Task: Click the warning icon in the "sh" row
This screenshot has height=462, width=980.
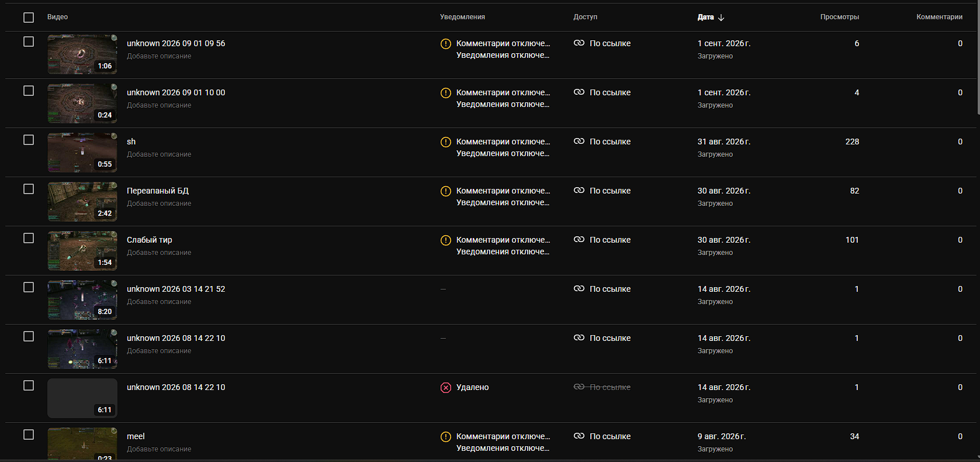Action: (x=446, y=142)
